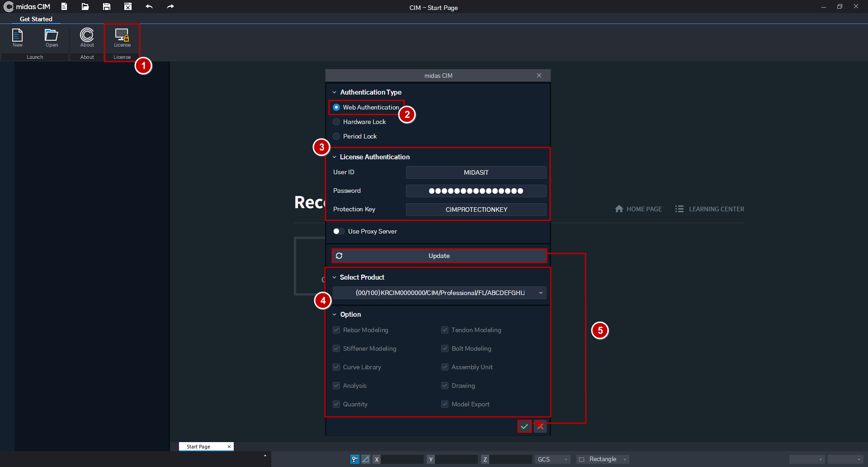Toggle the angle snap icon in status bar
868x467 pixels.
pos(366,459)
